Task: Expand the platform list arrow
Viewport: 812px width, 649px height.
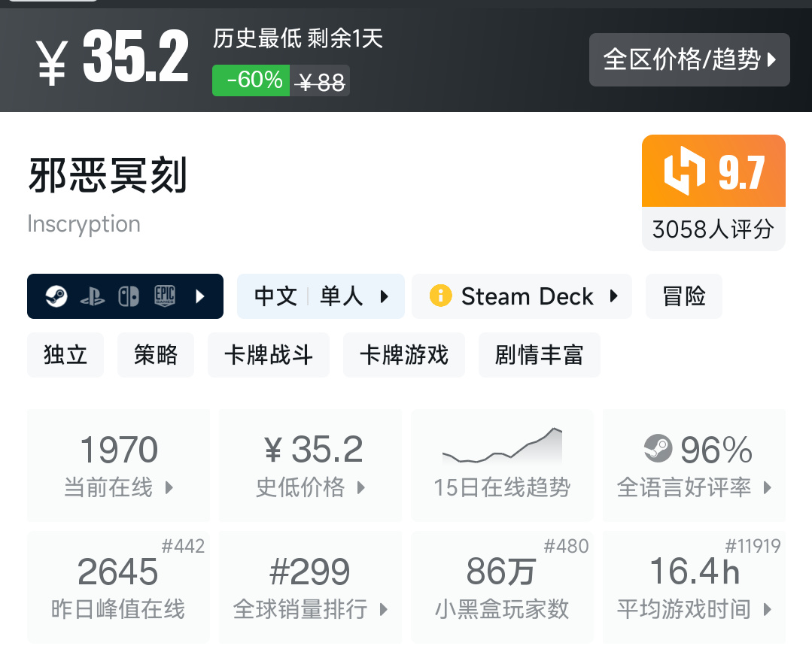Action: 200,296
